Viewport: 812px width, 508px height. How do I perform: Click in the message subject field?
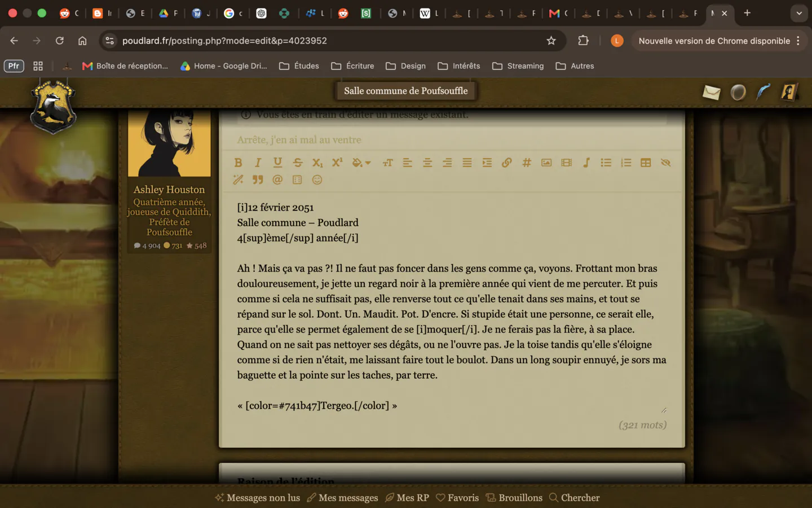coord(452,139)
